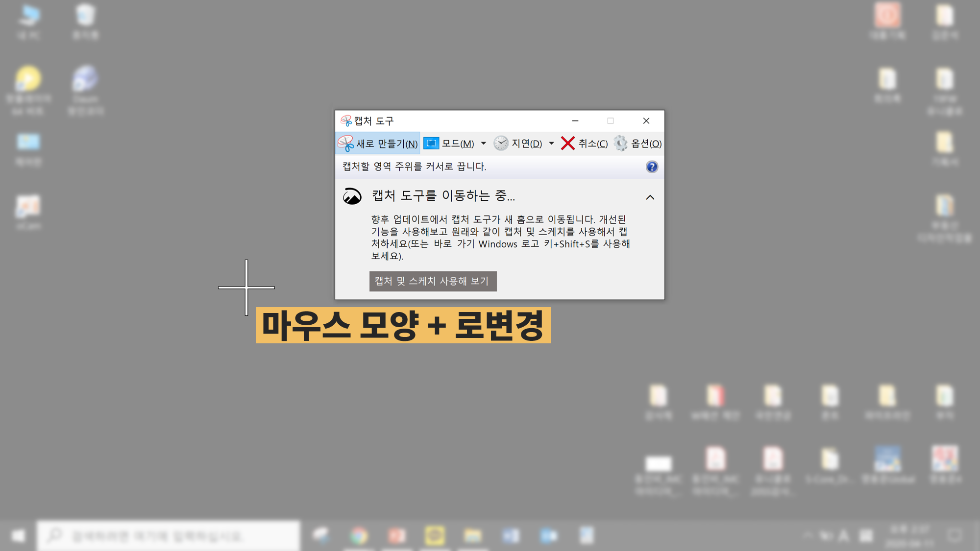Viewport: 980px width, 551px height.
Task: Click the blue help question mark icon
Action: pyautogui.click(x=652, y=167)
